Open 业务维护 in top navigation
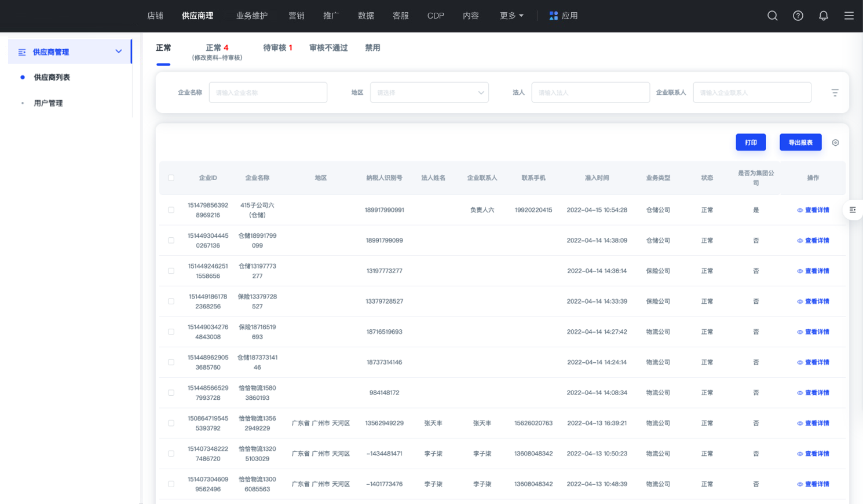Image resolution: width=863 pixels, height=504 pixels. (x=252, y=16)
